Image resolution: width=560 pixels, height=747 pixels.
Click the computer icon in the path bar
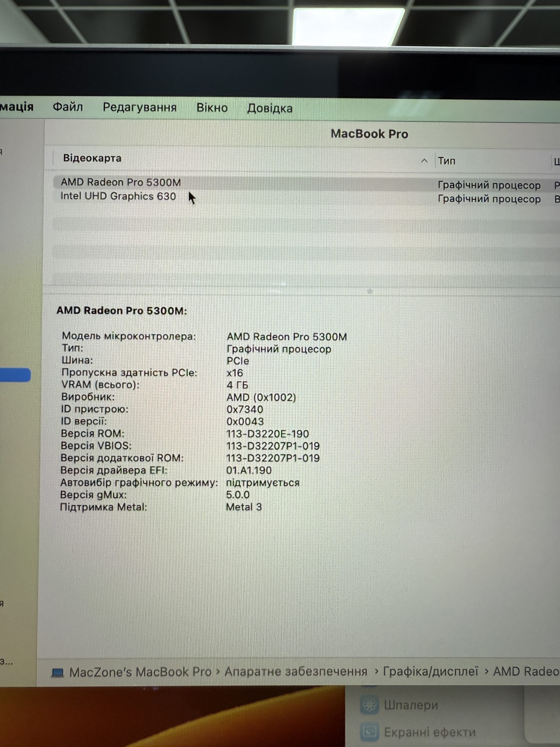click(57, 673)
